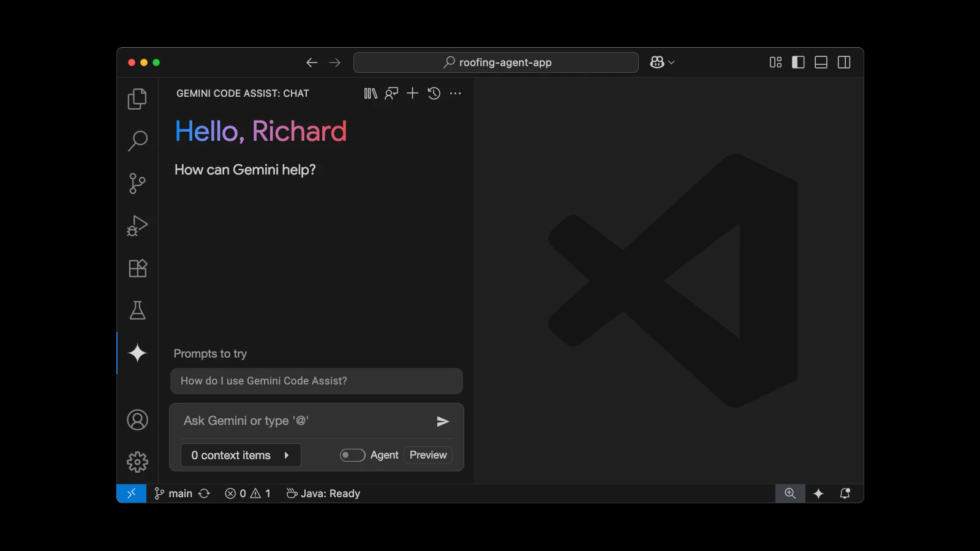Click the Gemini sparkle in status bar
The image size is (980, 551).
tap(818, 493)
